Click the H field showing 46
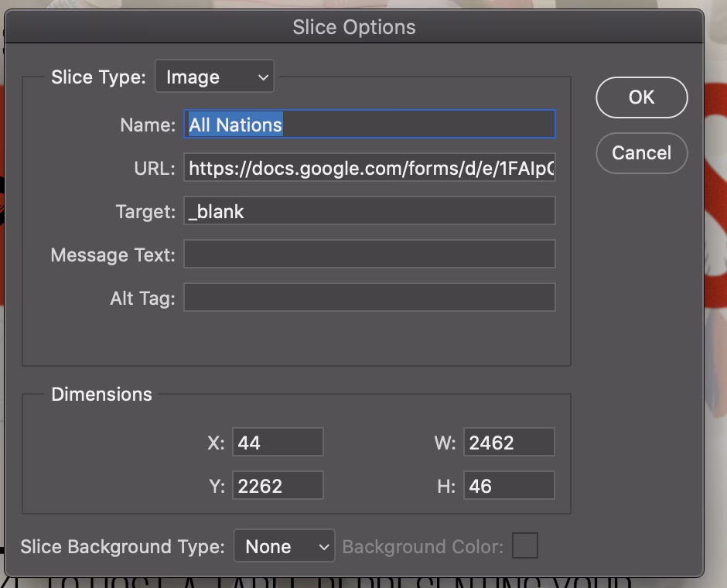Viewport: 727px width, 588px height. coord(508,485)
